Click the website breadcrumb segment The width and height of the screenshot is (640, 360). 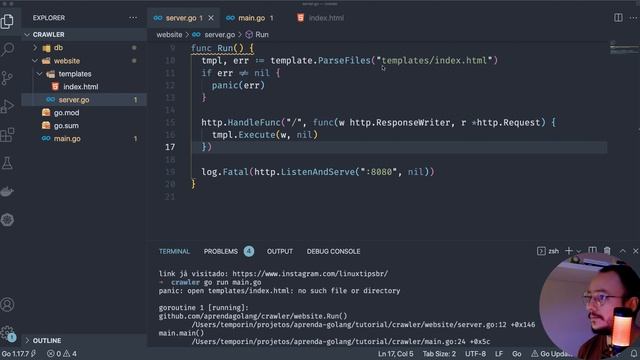point(169,35)
